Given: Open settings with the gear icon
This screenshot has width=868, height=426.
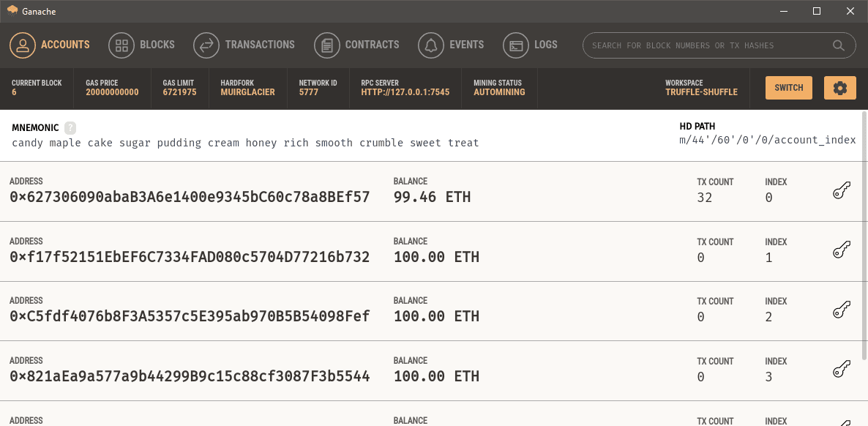Looking at the screenshot, I should (x=839, y=88).
